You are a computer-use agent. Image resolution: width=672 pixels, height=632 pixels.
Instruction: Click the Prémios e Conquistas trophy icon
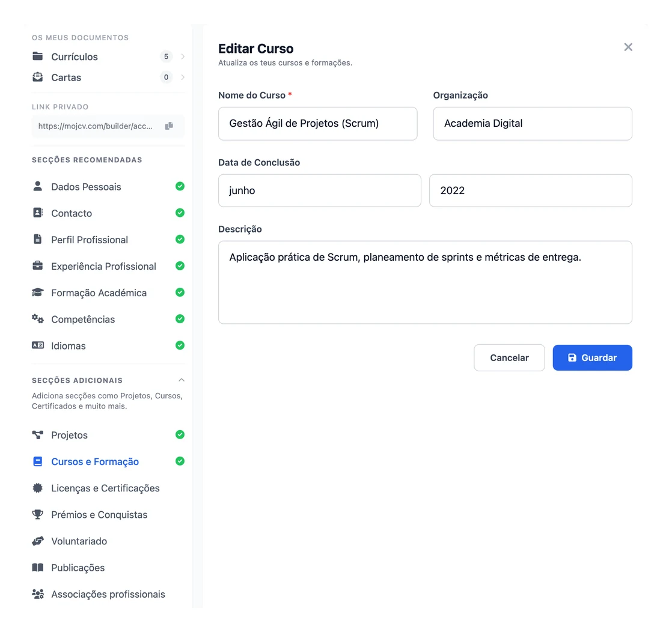click(x=38, y=515)
